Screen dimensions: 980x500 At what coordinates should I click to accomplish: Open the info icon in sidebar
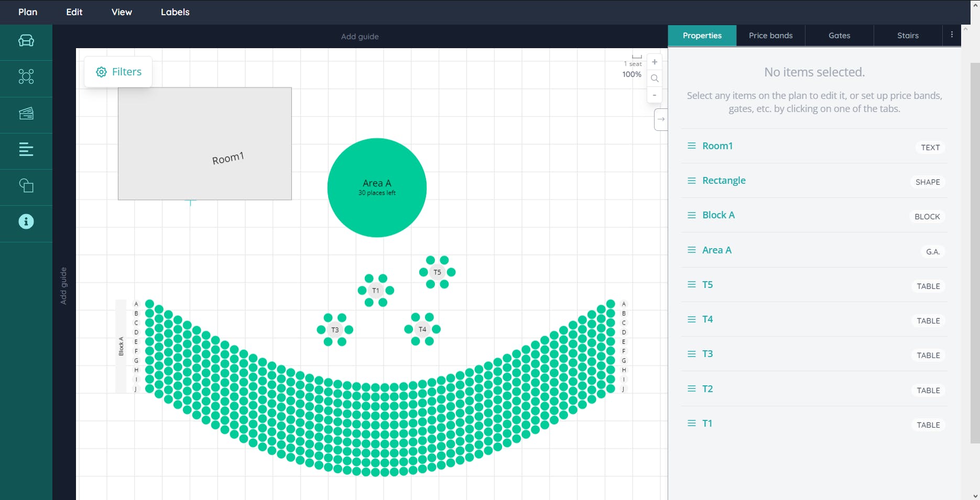tap(26, 221)
